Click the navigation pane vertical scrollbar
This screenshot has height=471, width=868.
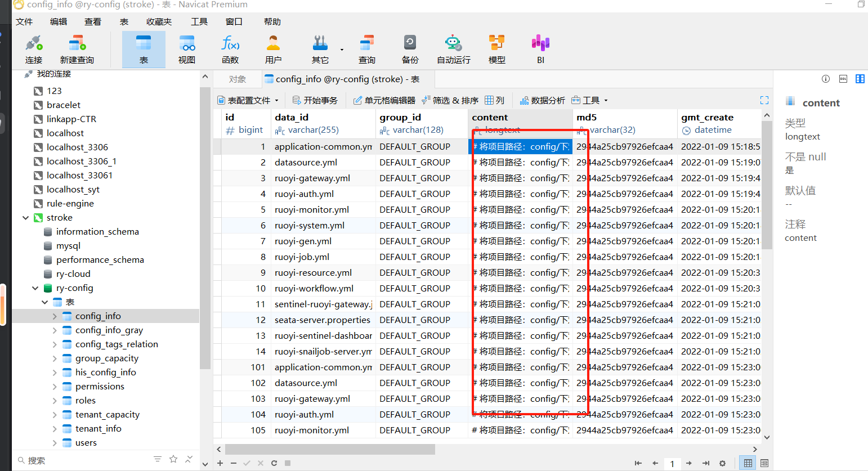coord(205,228)
